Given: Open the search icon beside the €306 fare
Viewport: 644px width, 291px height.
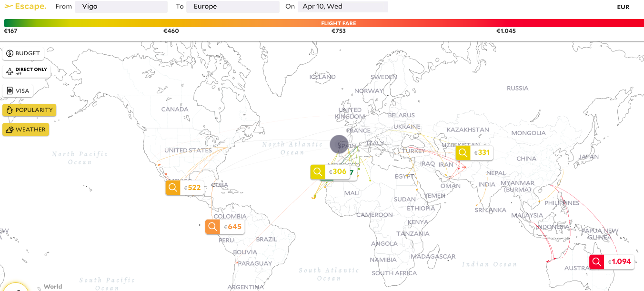Looking at the screenshot, I should 318,172.
